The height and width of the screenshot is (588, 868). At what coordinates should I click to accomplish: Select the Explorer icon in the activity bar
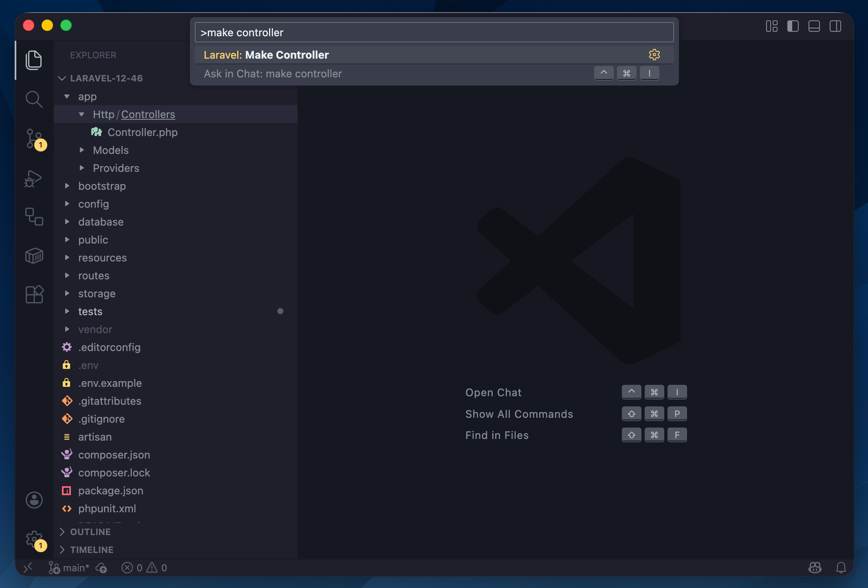pyautogui.click(x=34, y=59)
